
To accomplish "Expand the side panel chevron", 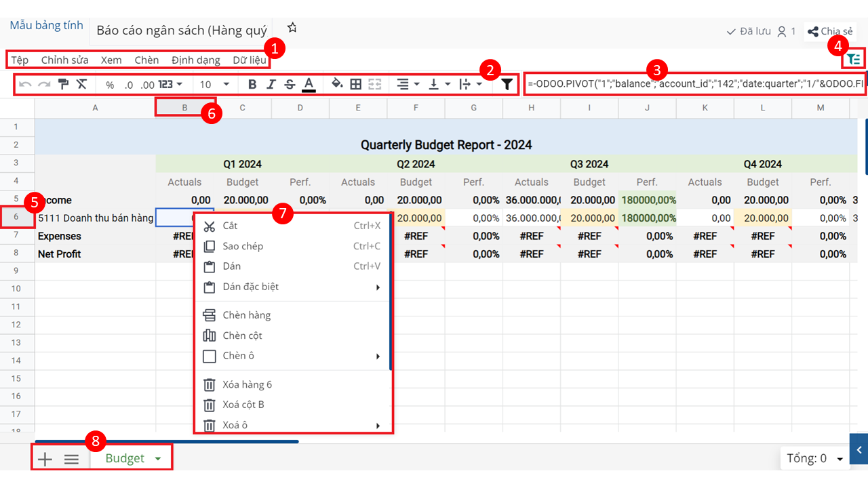I will pyautogui.click(x=859, y=450).
